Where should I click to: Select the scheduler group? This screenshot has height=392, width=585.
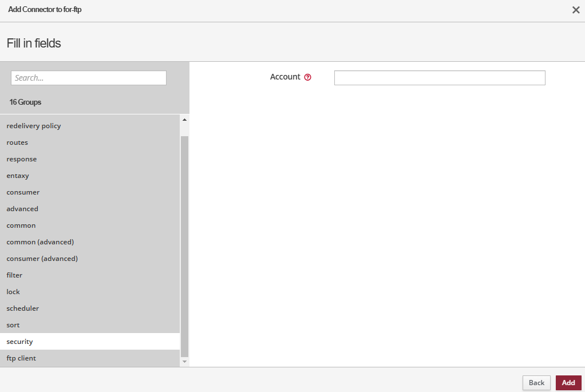pos(23,308)
